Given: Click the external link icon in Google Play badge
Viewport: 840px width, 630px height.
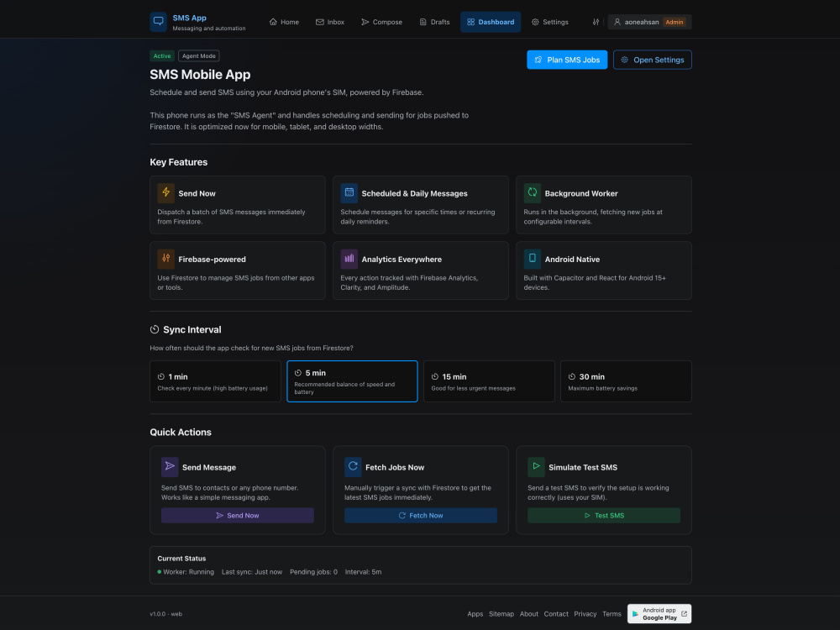Looking at the screenshot, I should click(x=684, y=614).
